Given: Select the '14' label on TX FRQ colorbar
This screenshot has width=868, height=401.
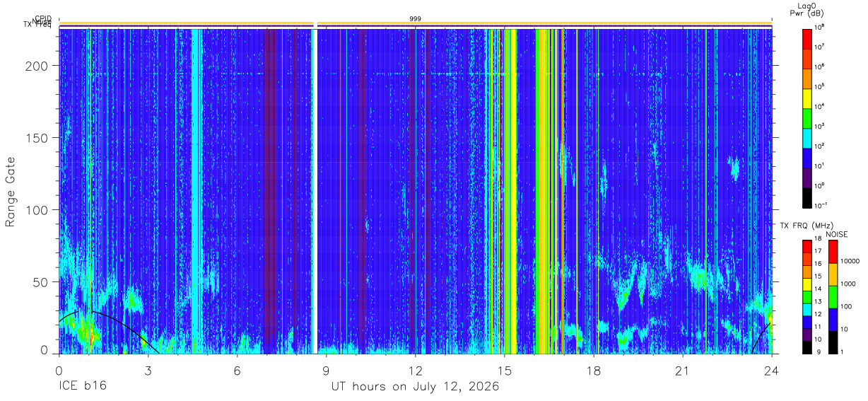Looking at the screenshot, I should pos(819,290).
